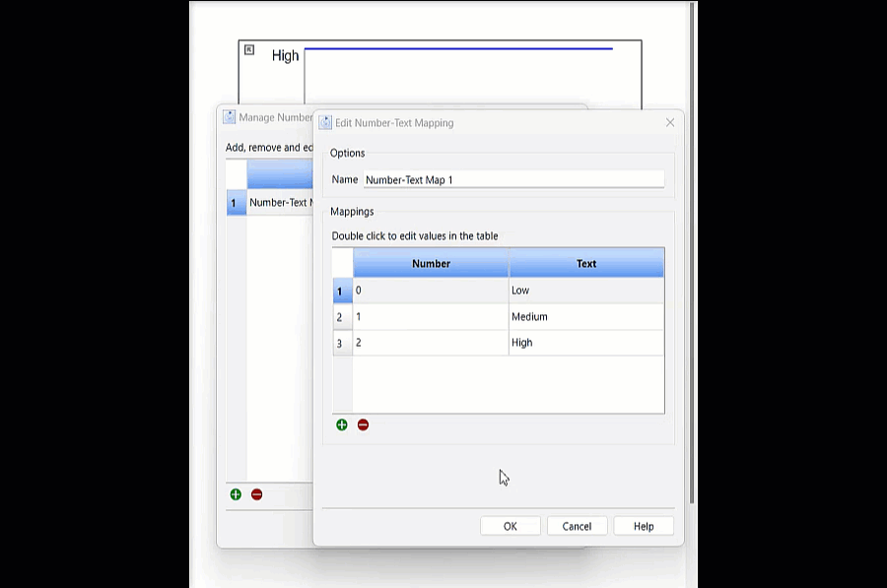Select the 'Medium' text cell

click(x=586, y=316)
